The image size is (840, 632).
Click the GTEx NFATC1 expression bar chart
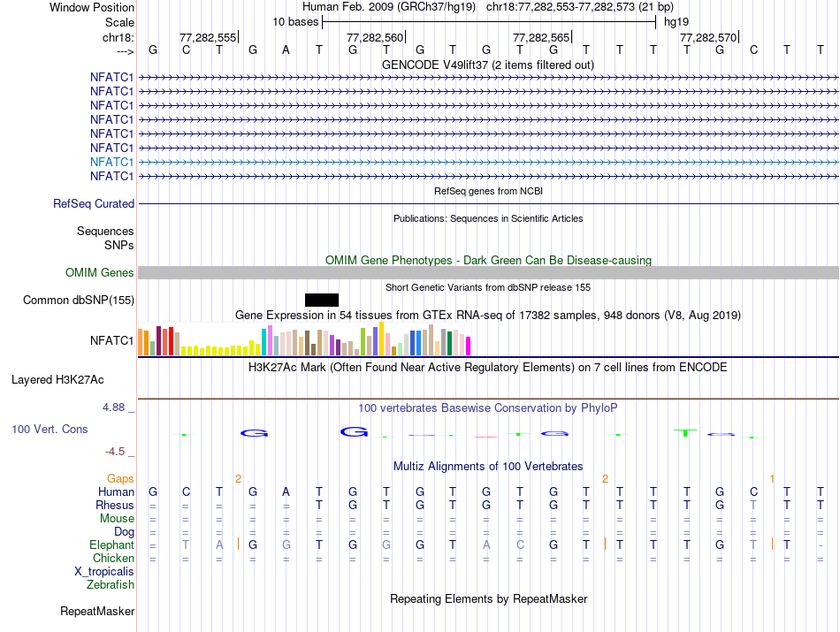click(x=304, y=339)
